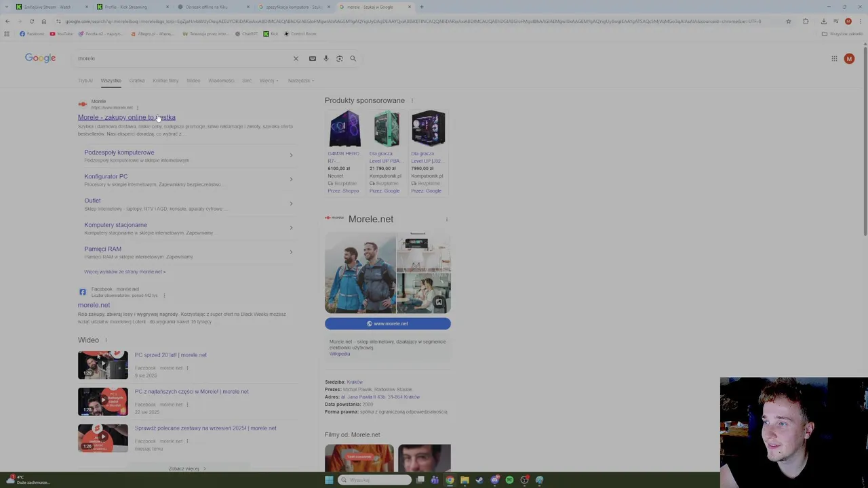
Task: Open Morele - zakupy online result
Action: coord(126,117)
